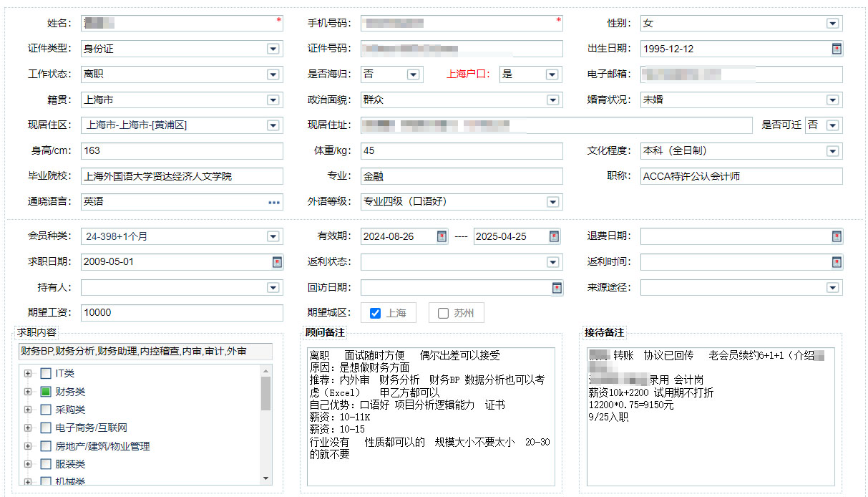Open the 来源途径 dropdown
Screen dimensions: 868x497
(832, 288)
